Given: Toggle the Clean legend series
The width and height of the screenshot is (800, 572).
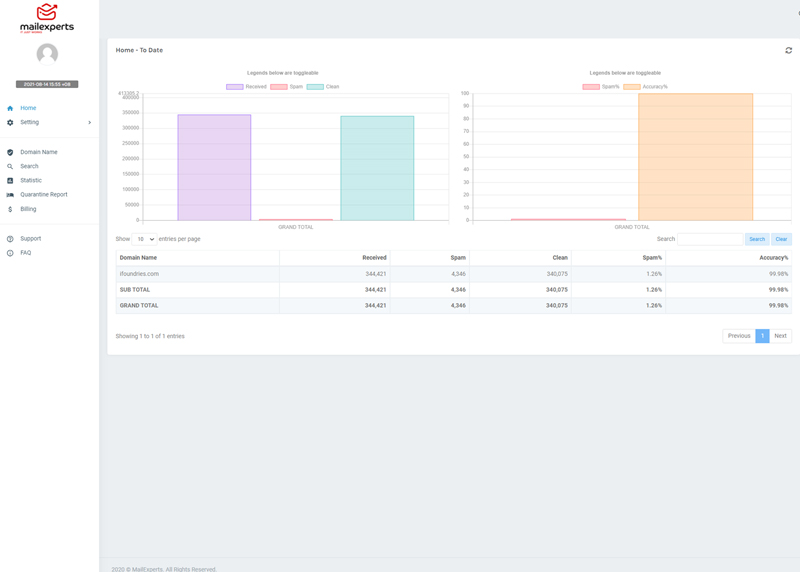Looking at the screenshot, I should click(323, 87).
